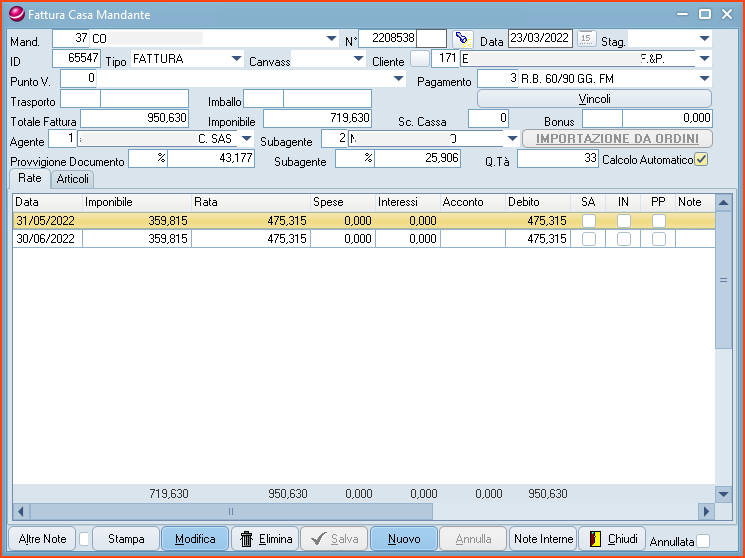Click the Annulla button
Viewport: 745px width, 558px height.
tap(473, 539)
